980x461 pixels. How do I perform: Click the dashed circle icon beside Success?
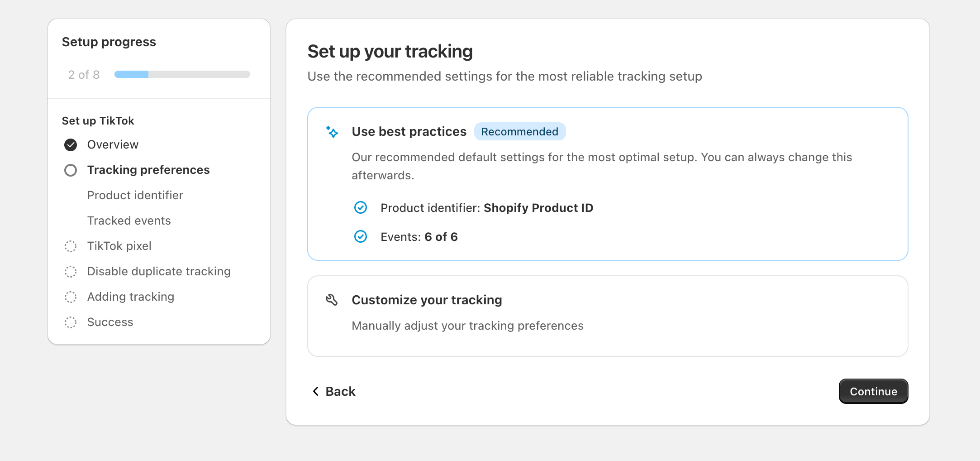pos(71,322)
